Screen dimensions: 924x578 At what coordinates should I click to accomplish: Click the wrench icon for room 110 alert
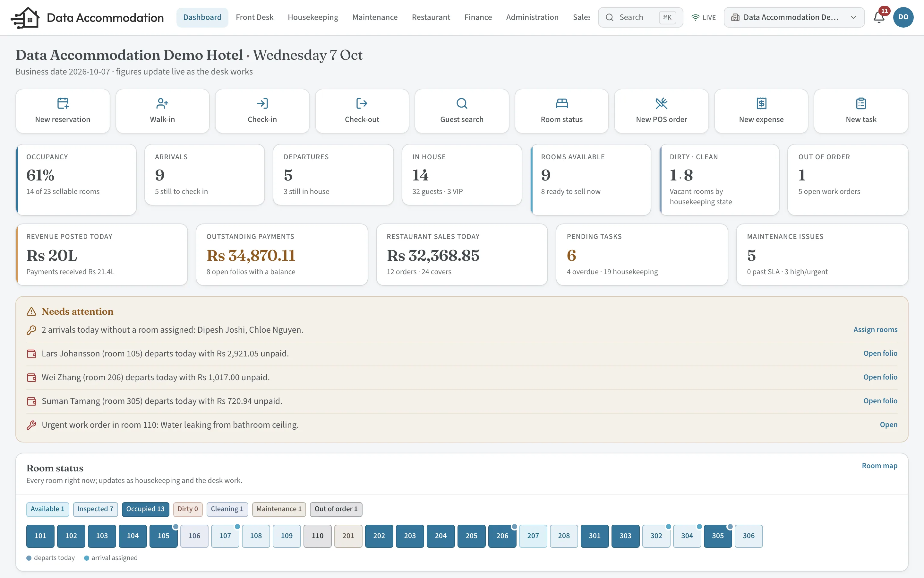(31, 425)
